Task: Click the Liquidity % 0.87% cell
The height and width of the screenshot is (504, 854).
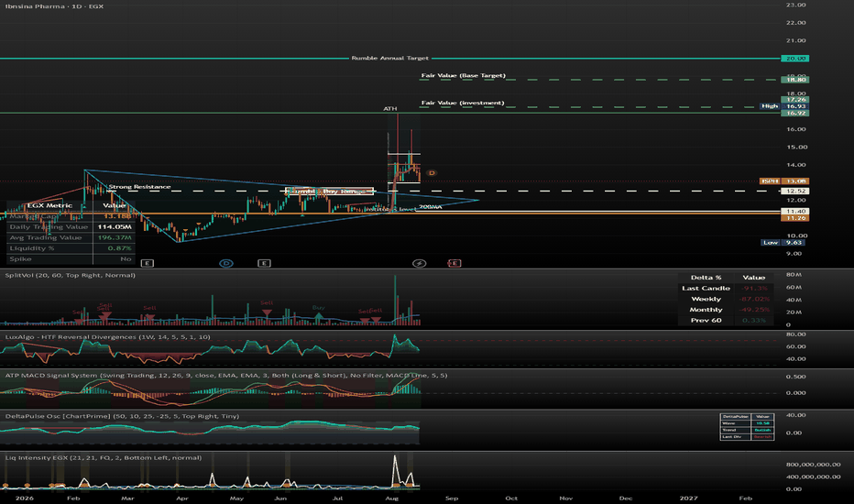Action: (115, 248)
